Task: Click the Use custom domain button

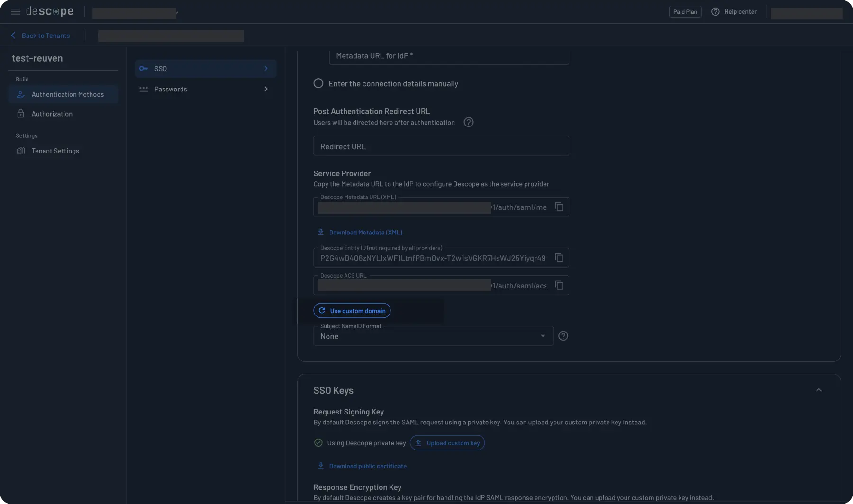Action: coord(352,310)
